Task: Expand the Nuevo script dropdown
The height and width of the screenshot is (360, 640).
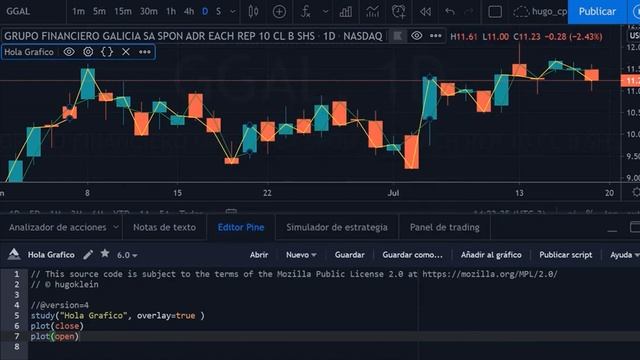Action: pyautogui.click(x=301, y=255)
